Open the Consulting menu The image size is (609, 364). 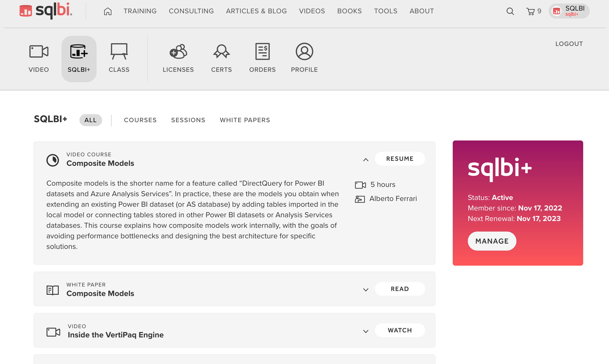pyautogui.click(x=191, y=11)
